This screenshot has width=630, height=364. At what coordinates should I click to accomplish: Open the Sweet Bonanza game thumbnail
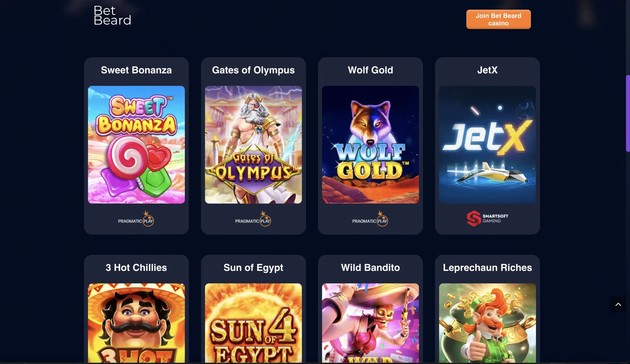click(x=136, y=145)
